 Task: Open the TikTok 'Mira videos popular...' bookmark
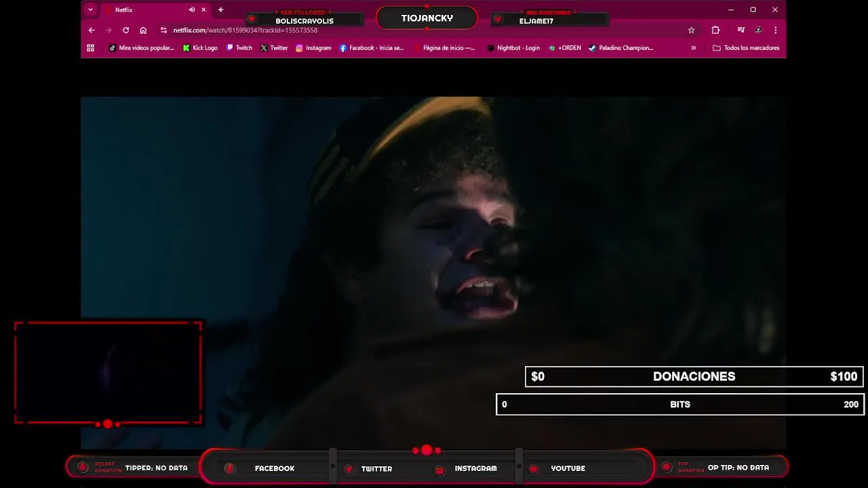pos(141,48)
